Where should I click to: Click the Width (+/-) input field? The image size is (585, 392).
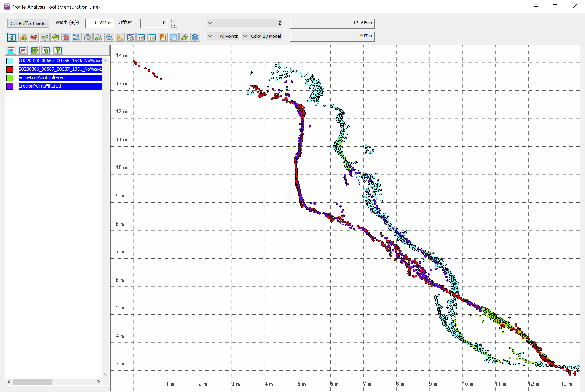(100, 23)
